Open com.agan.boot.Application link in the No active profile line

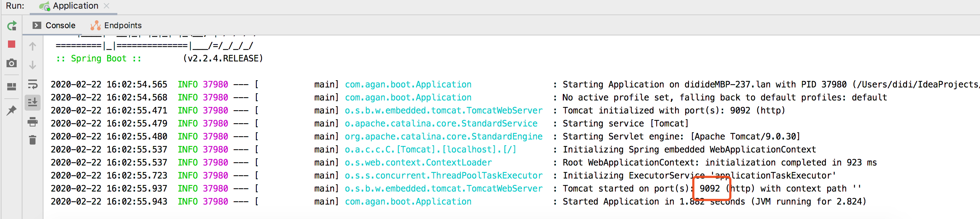[x=408, y=98]
